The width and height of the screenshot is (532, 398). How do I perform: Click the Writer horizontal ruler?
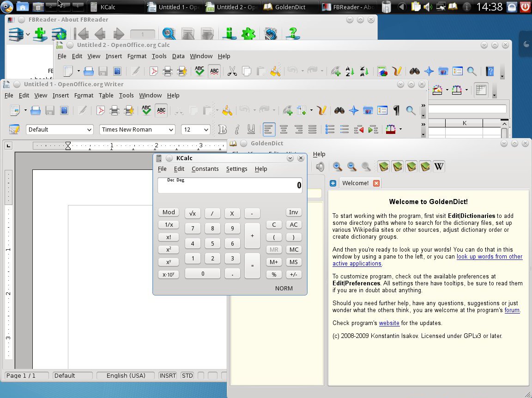tap(139, 146)
